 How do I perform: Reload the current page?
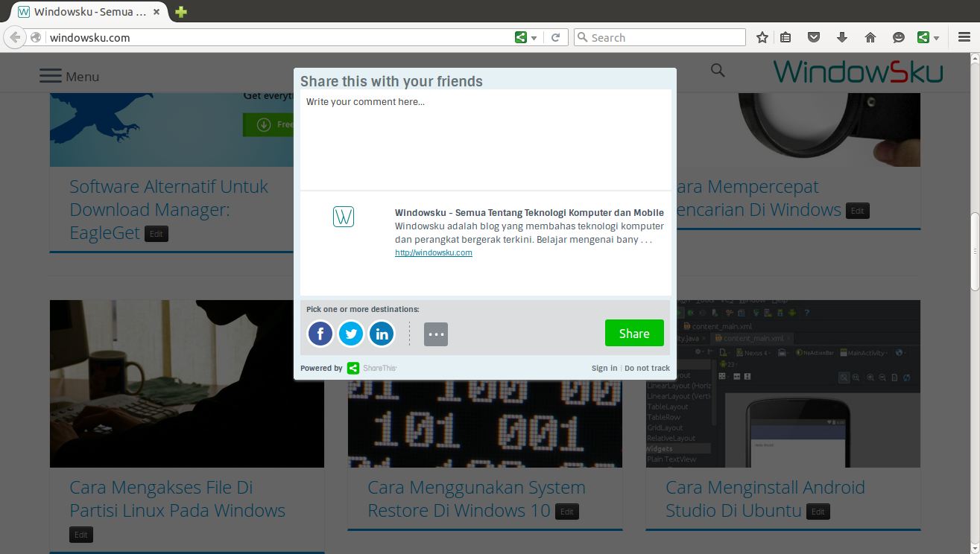tap(555, 37)
